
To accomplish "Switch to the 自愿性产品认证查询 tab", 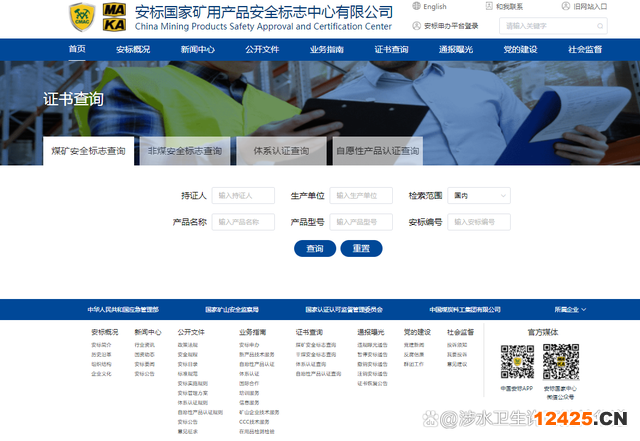I will pos(378,151).
